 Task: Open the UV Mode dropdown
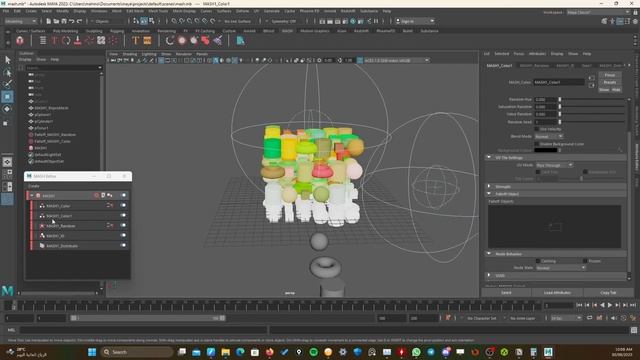click(x=554, y=165)
